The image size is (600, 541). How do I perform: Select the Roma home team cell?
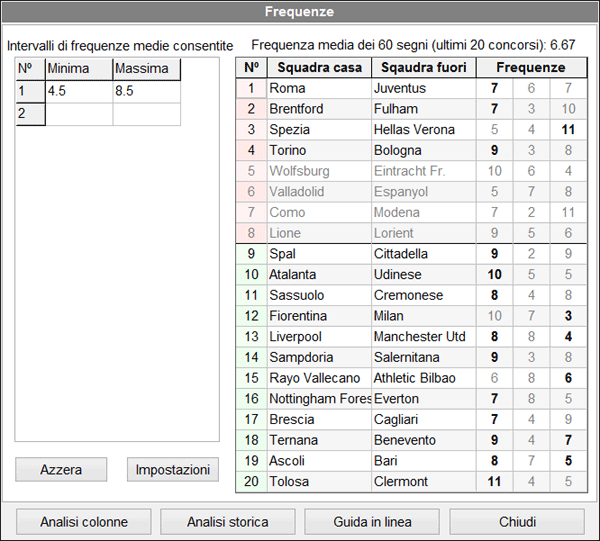[x=318, y=88]
